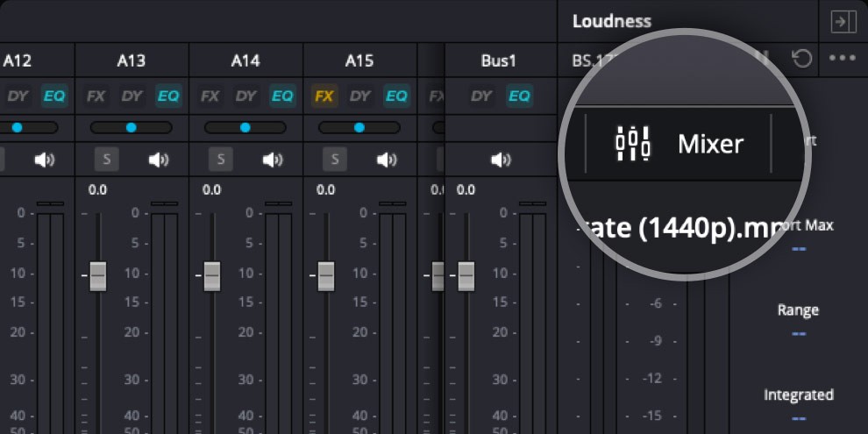Image resolution: width=868 pixels, height=434 pixels.
Task: Mute track A13 with speaker icon
Action: pos(159,160)
